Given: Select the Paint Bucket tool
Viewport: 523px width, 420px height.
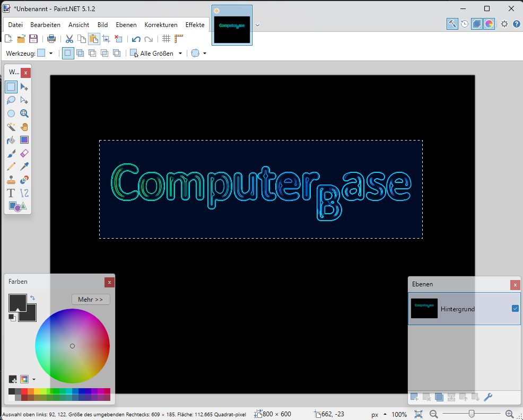Looking at the screenshot, I should point(11,140).
